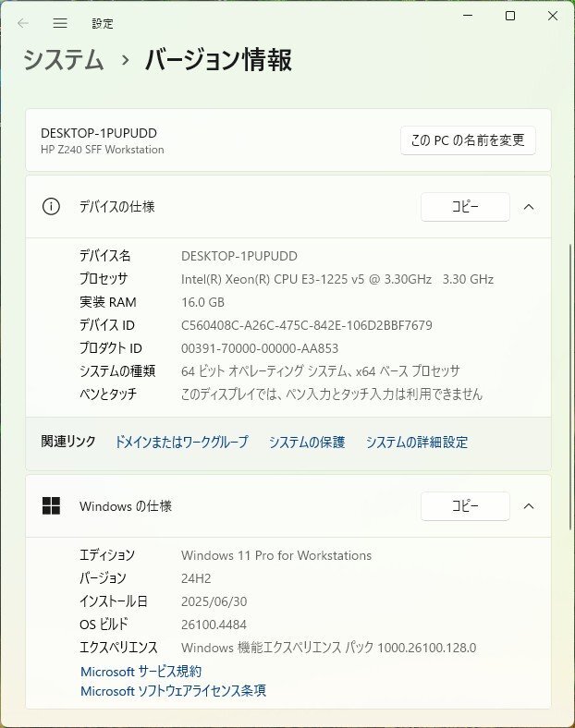This screenshot has height=728, width=575.
Task: Click the インストール日 label
Action: (x=114, y=601)
